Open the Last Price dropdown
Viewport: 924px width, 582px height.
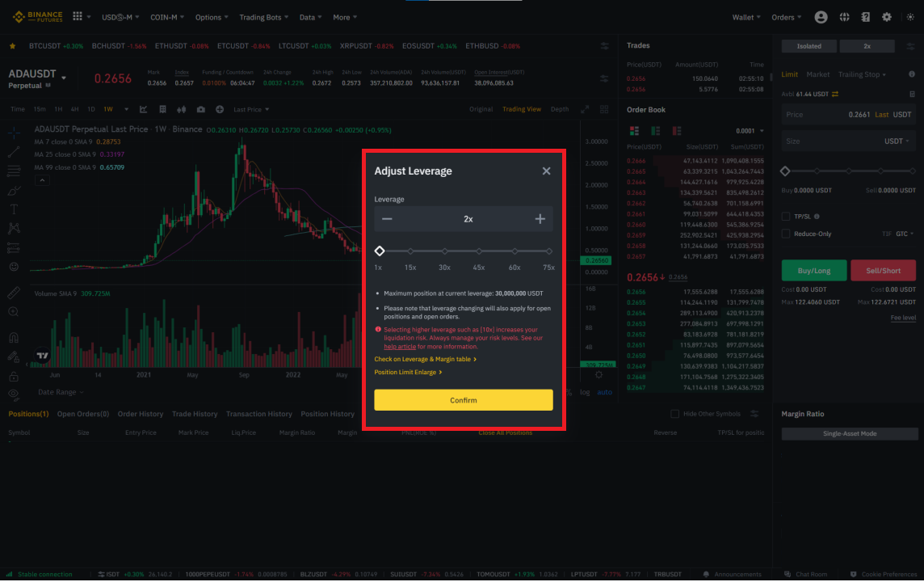click(251, 109)
